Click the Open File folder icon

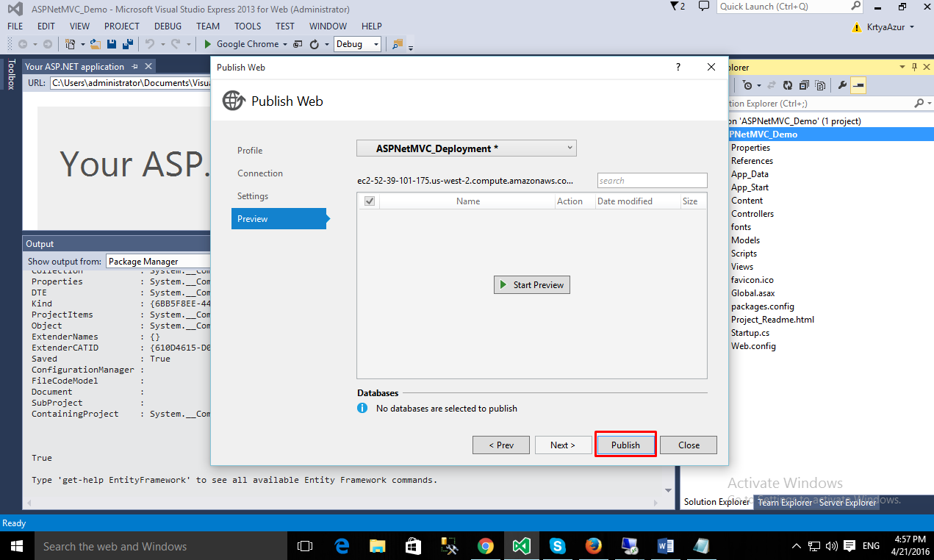click(x=96, y=44)
